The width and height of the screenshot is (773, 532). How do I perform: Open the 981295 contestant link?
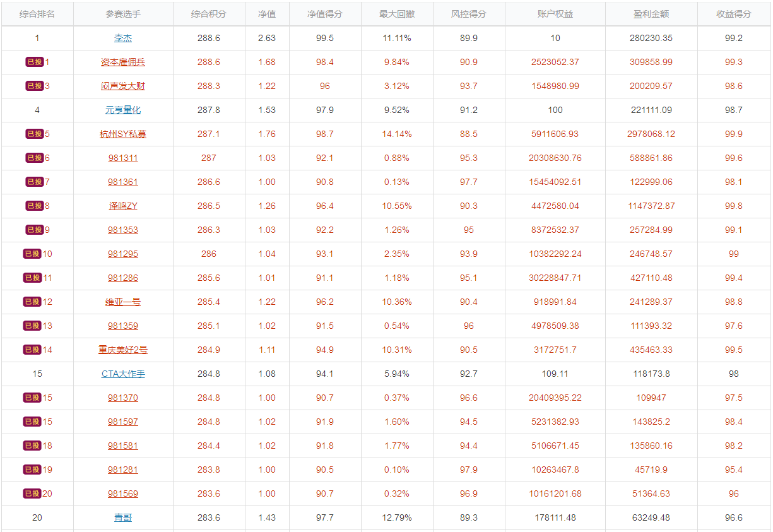(123, 254)
